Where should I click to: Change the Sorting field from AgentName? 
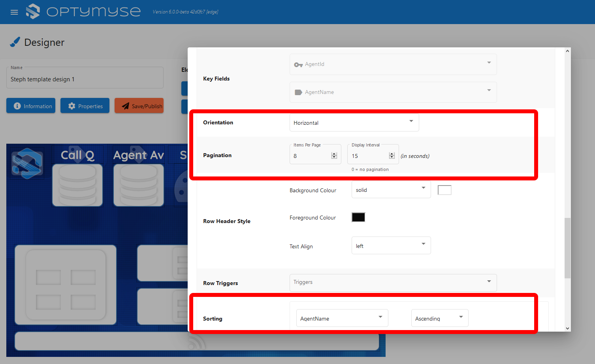pos(342,318)
